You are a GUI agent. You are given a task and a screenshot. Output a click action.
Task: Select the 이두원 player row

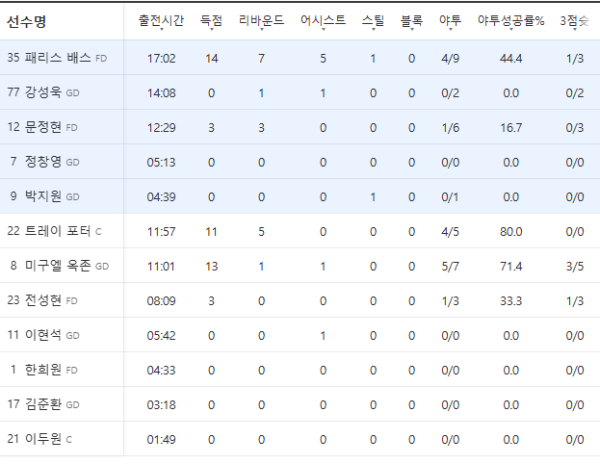pyautogui.click(x=300, y=439)
